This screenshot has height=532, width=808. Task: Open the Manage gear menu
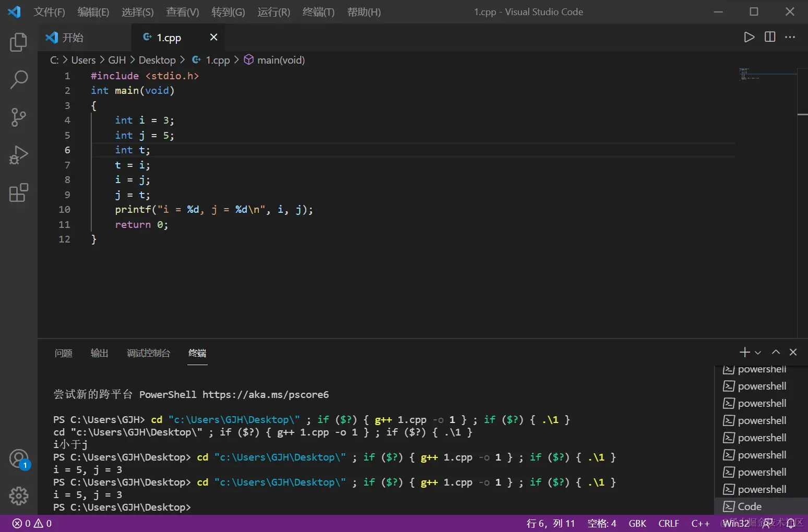19,496
